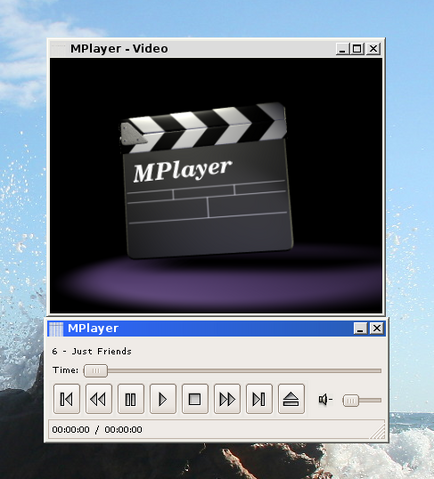Screen dimensions: 434x479
Task: Click the MPlayer window menu icon
Action: pyautogui.click(x=56, y=329)
